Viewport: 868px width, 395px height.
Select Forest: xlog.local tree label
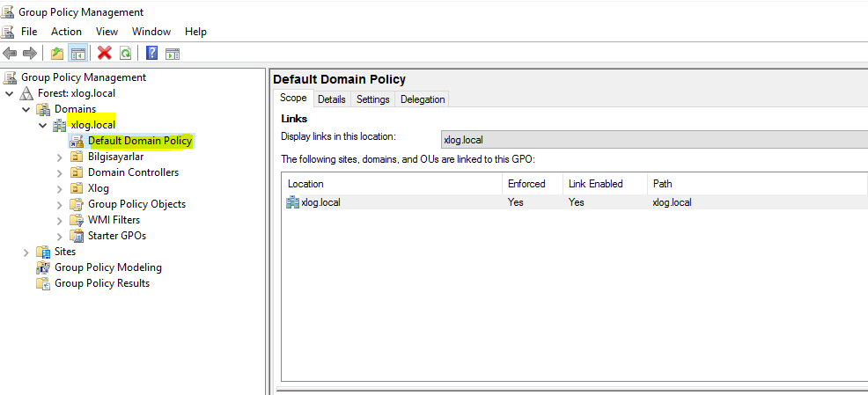coord(77,93)
